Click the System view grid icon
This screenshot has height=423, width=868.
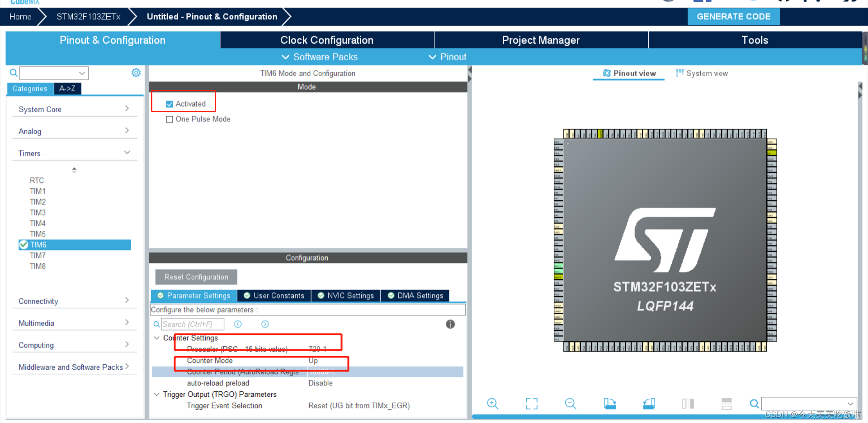point(679,73)
